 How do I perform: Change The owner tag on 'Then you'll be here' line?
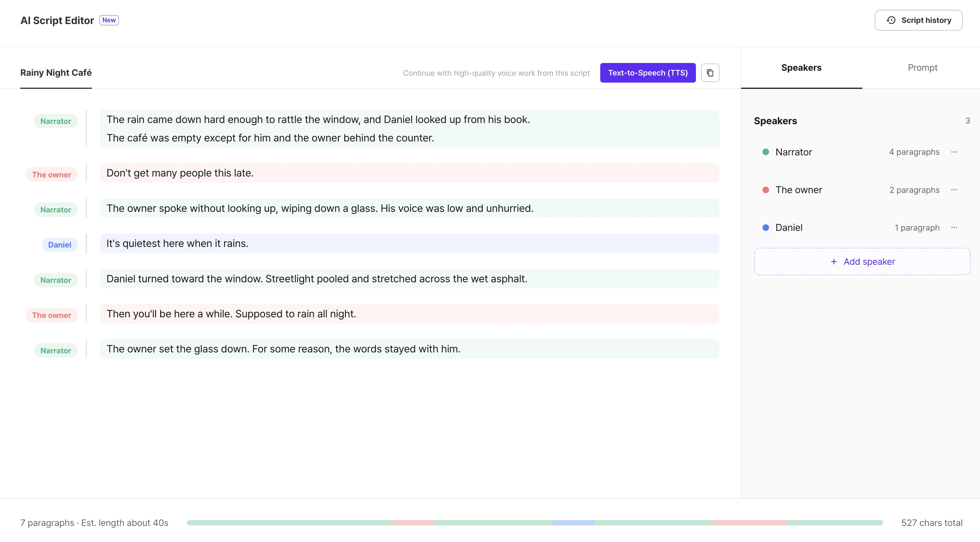pos(51,315)
